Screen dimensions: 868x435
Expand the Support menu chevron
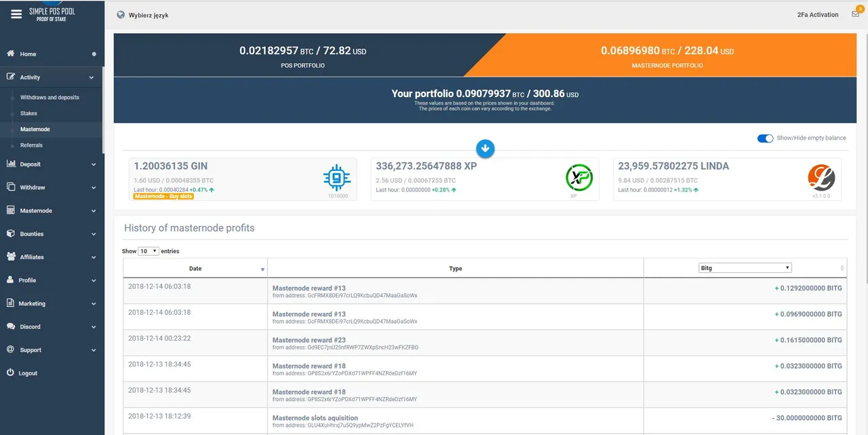[93, 350]
